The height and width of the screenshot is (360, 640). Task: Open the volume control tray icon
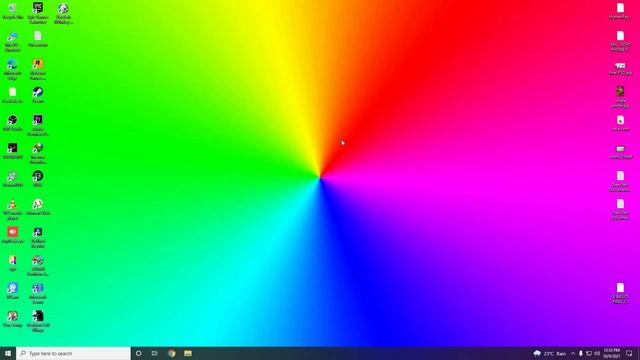[597, 353]
